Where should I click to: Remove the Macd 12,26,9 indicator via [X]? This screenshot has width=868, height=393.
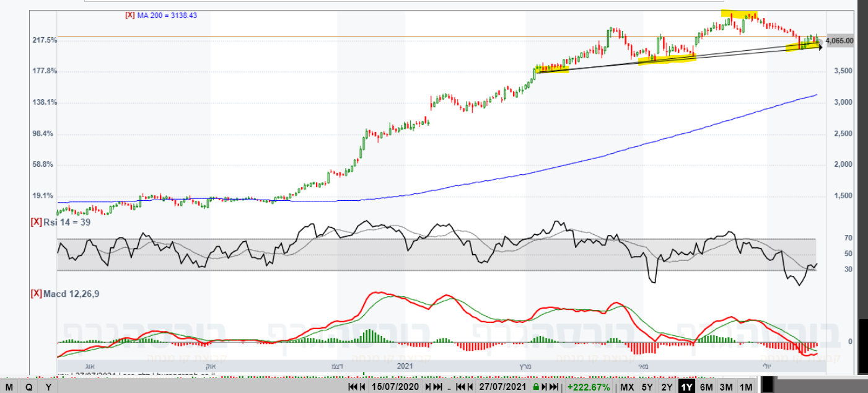[x=36, y=294]
